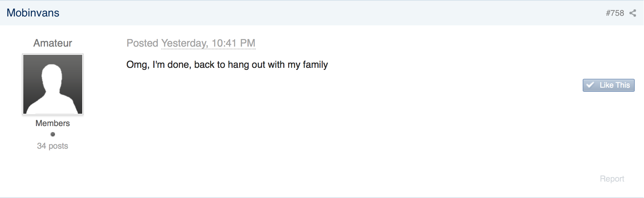The image size is (644, 198).
Task: Click the Members group label
Action: coord(53,123)
